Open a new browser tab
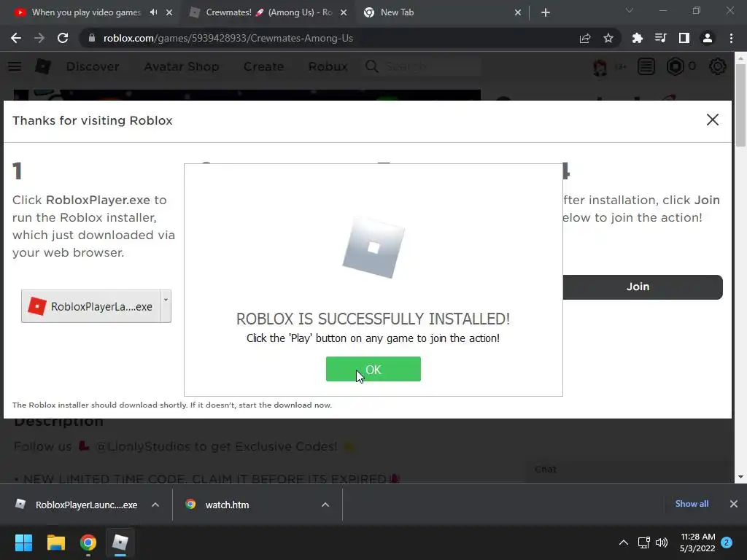 click(x=546, y=12)
